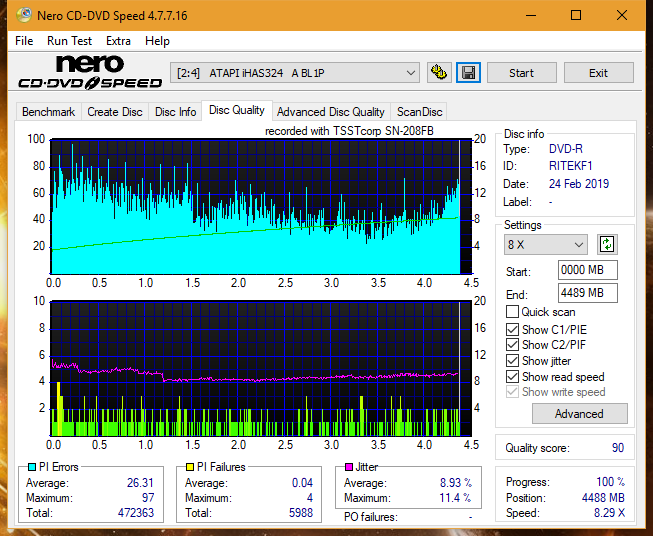The image size is (653, 536).
Task: Click the disc ID RITEKF1 text
Action: point(570,166)
